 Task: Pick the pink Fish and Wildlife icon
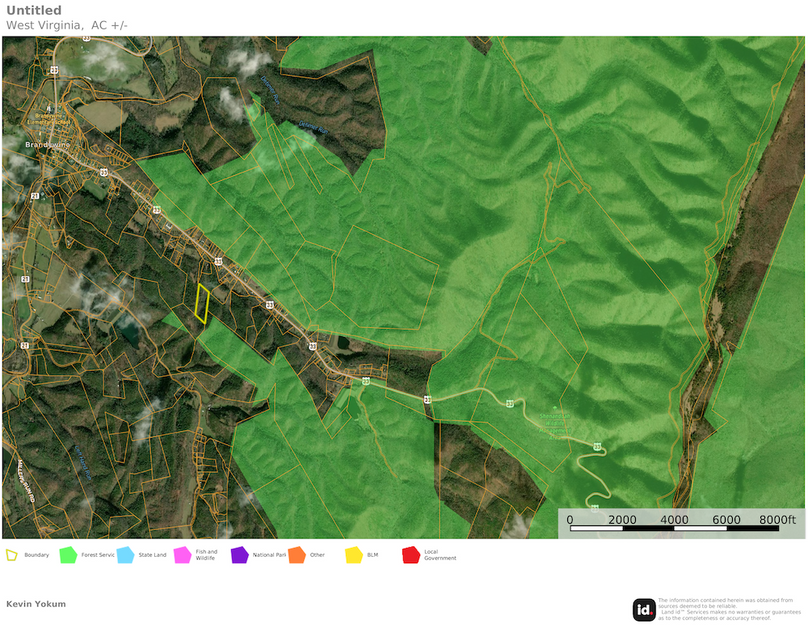(x=182, y=555)
